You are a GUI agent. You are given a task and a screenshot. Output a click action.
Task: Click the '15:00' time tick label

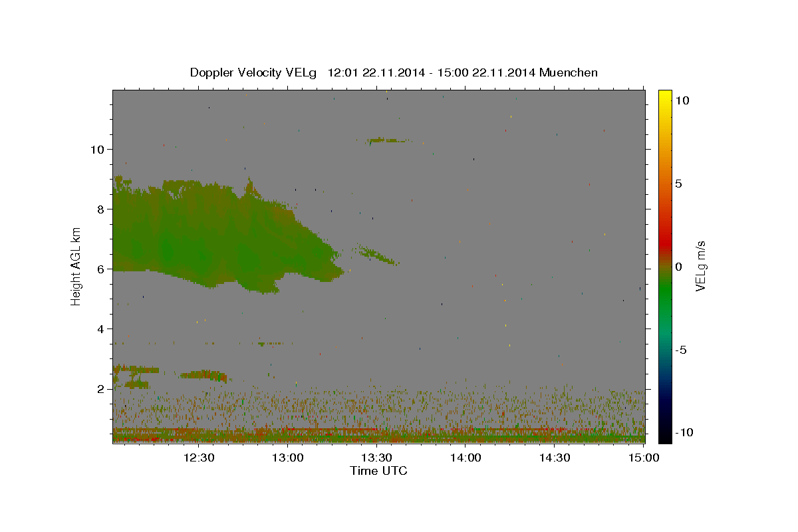[x=644, y=458]
